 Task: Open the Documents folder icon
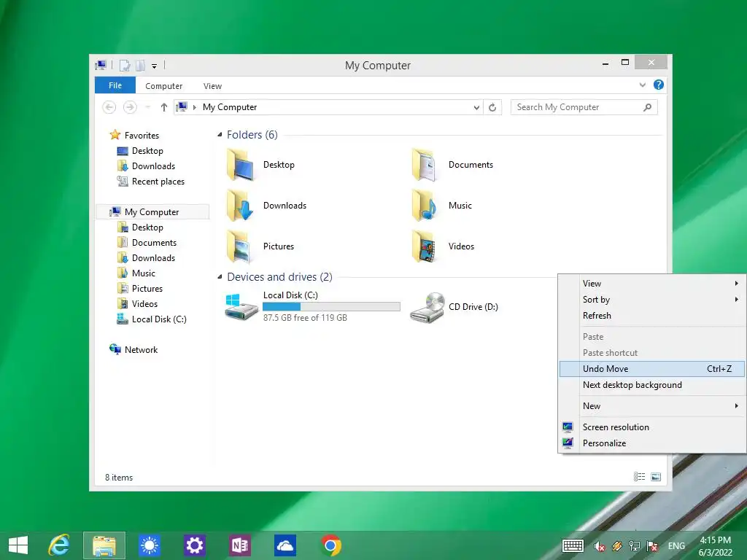tap(424, 164)
